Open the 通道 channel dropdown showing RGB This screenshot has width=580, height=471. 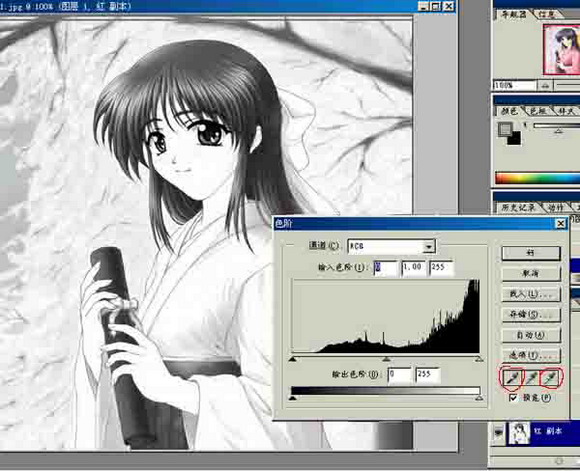tap(391, 246)
